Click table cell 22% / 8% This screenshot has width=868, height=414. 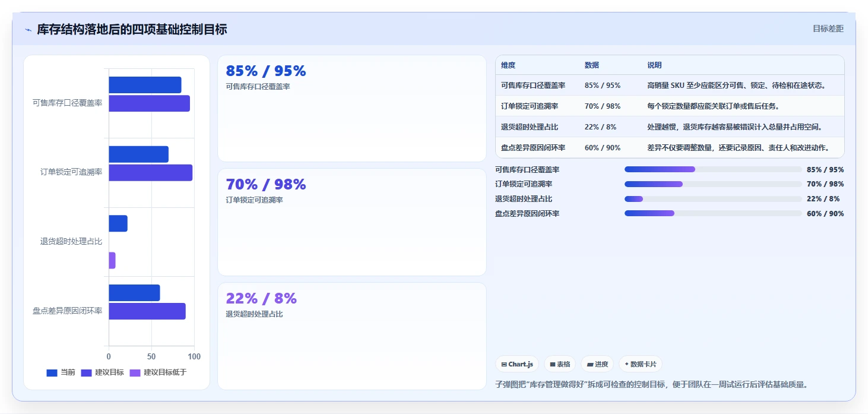[600, 127]
